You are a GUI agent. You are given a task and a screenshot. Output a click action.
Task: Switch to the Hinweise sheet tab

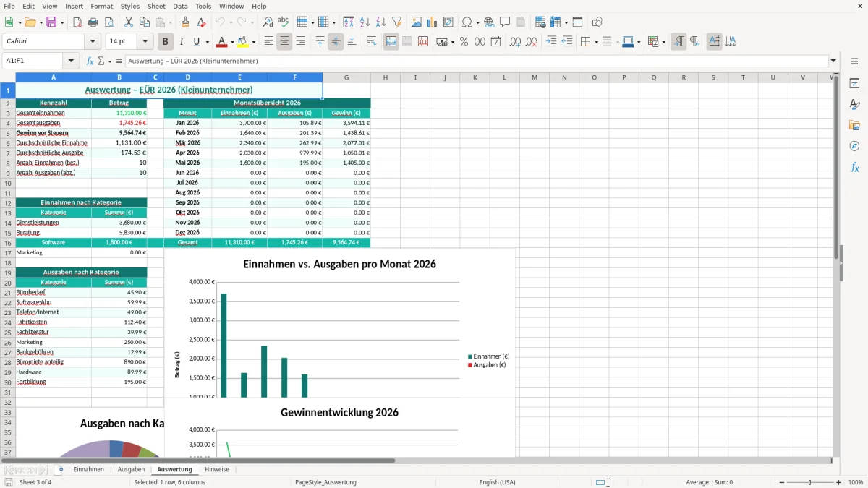[x=217, y=469]
